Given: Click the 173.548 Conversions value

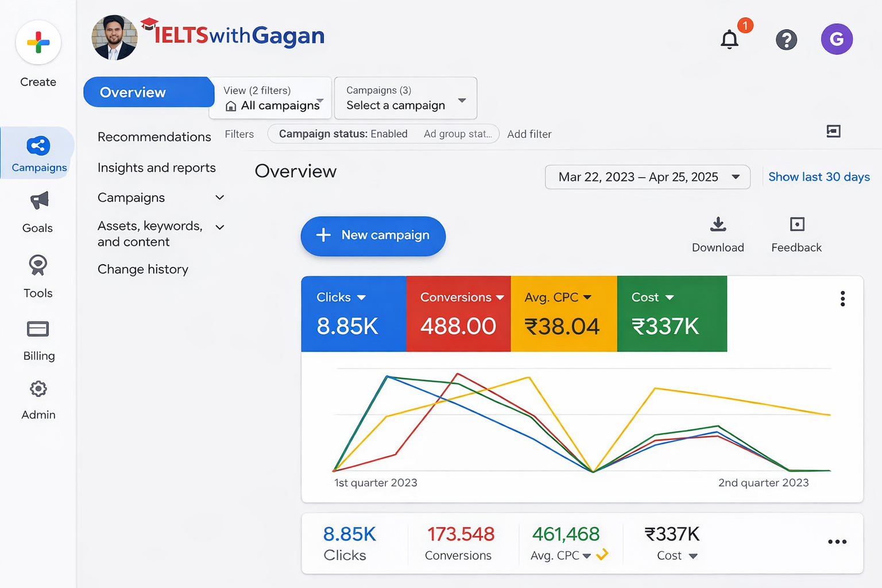Looking at the screenshot, I should coord(461,534).
